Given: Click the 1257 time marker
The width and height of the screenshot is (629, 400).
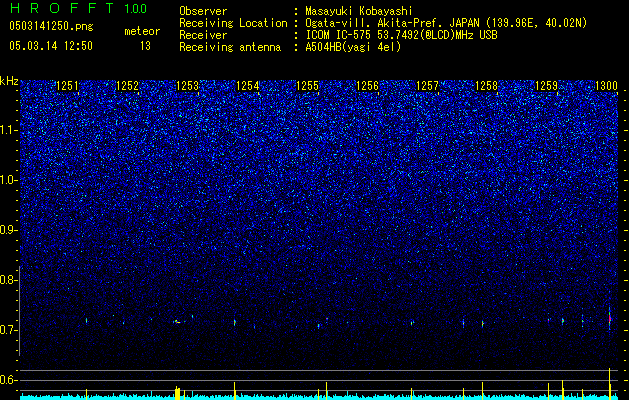Looking at the screenshot, I should pyautogui.click(x=427, y=86).
